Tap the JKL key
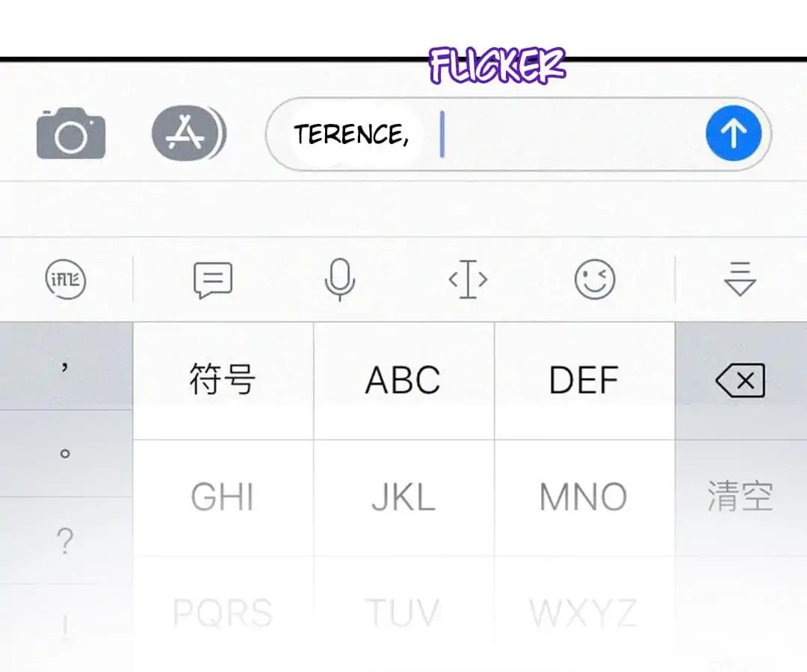The image size is (807, 672). click(403, 498)
